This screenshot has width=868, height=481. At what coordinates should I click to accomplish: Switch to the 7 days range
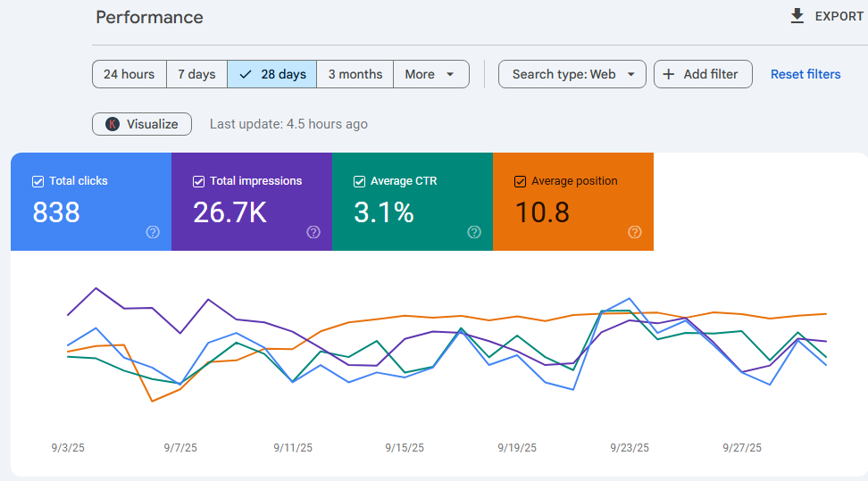(x=196, y=74)
